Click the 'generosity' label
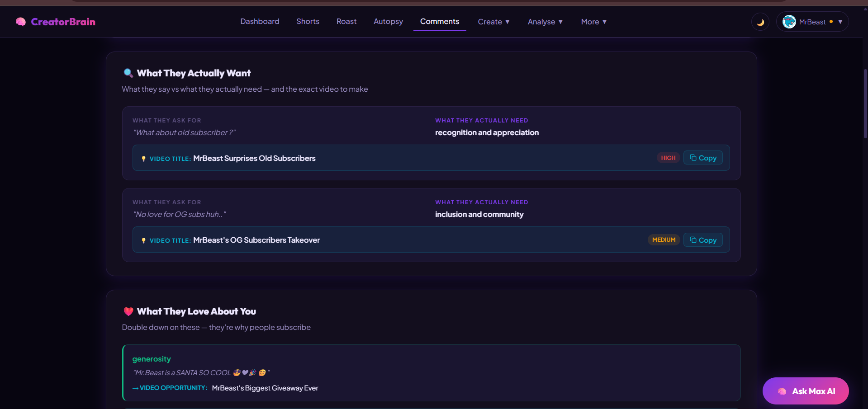The image size is (868, 409). [x=152, y=359]
